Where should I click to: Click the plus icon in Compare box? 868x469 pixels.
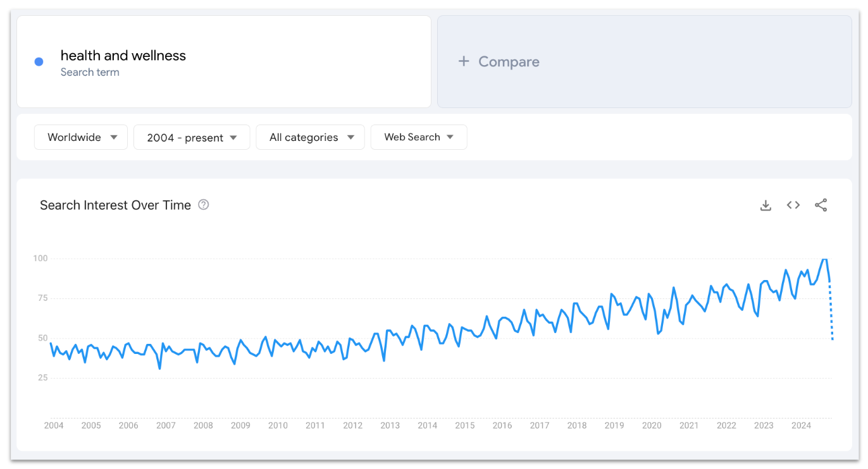[x=464, y=61]
